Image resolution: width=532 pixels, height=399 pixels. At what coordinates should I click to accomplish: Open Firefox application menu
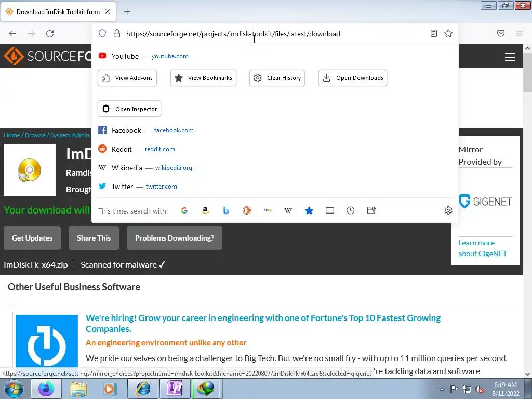click(520, 33)
